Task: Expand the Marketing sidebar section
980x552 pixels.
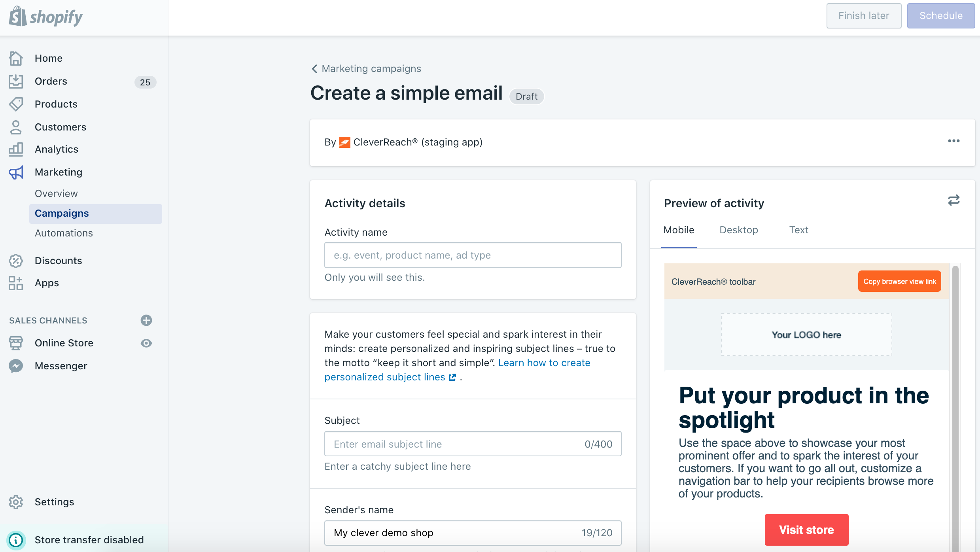Action: [x=59, y=172]
